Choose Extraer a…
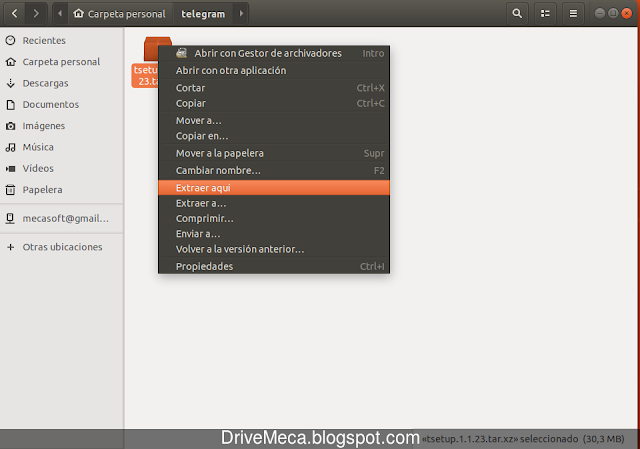The height and width of the screenshot is (449, 640). point(274,203)
